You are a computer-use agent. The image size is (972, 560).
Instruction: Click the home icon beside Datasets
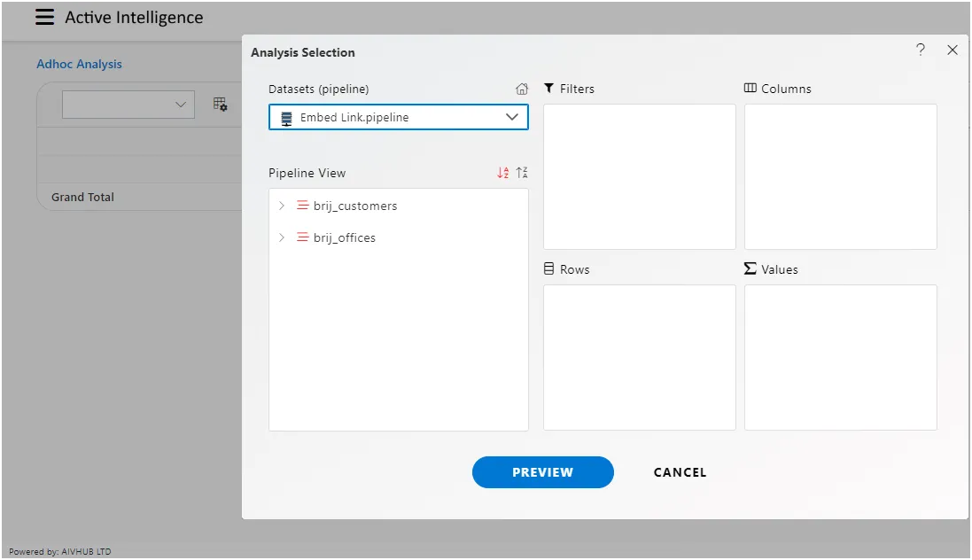click(522, 89)
